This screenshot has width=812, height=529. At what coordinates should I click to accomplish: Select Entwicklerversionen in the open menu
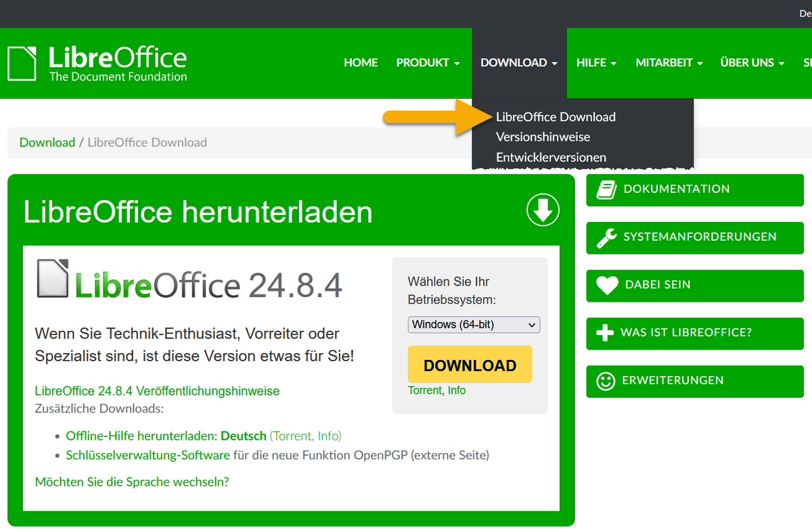551,157
